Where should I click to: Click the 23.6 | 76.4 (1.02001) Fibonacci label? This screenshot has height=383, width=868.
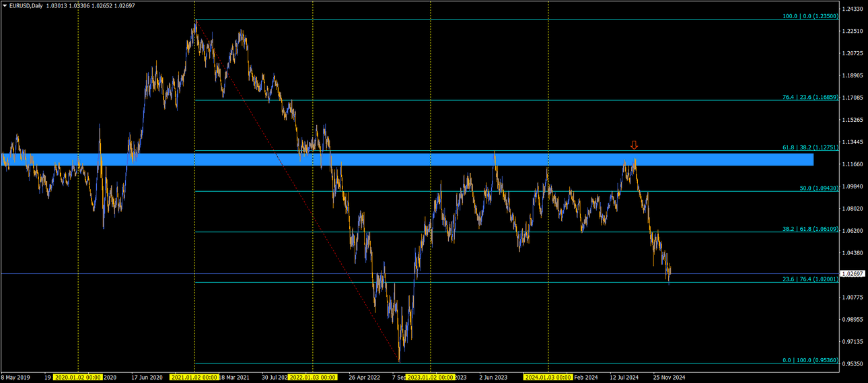coord(810,279)
